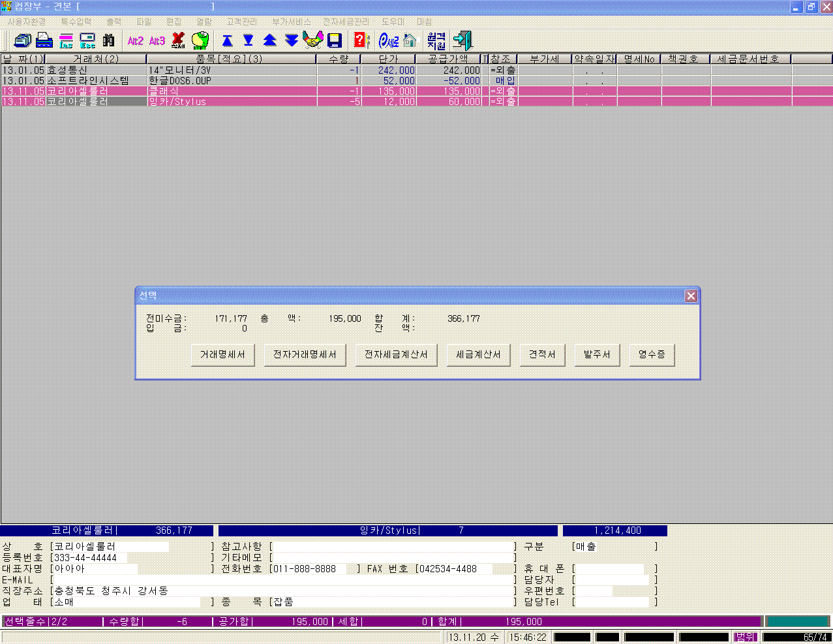Click the Alt2 toolbar icon
This screenshot has width=833, height=644.
pos(135,40)
